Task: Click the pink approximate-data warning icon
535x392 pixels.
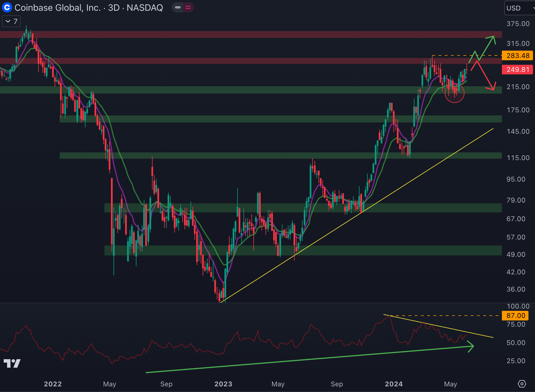Action: tap(188, 8)
